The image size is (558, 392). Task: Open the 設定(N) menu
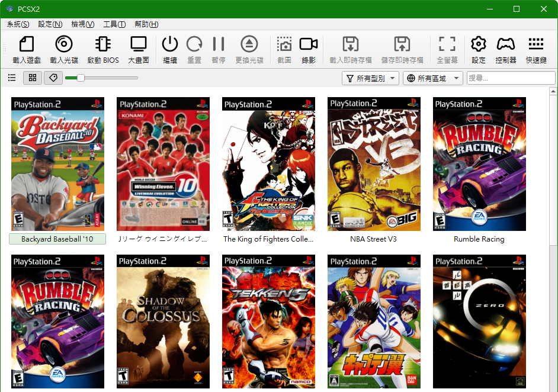[x=50, y=24]
